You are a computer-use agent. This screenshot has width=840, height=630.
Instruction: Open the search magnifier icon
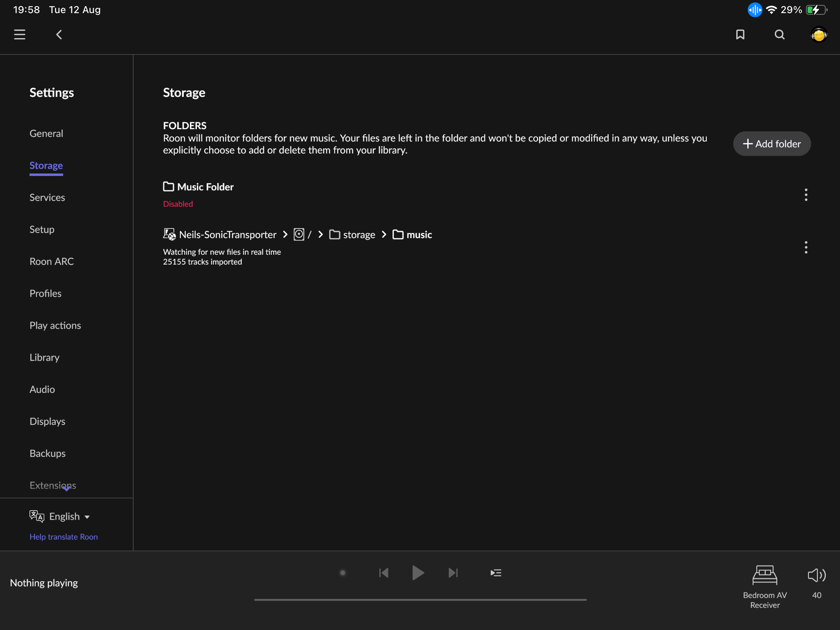click(779, 34)
